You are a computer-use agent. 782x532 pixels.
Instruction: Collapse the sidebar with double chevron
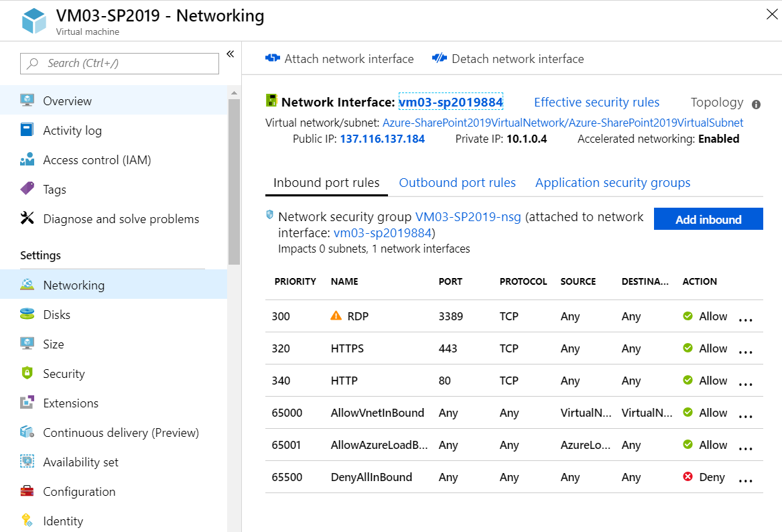230,54
